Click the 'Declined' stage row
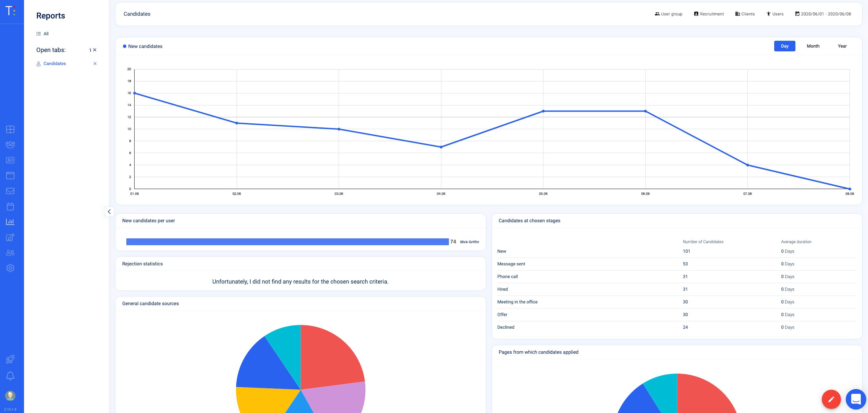868x413 pixels. pyautogui.click(x=677, y=327)
